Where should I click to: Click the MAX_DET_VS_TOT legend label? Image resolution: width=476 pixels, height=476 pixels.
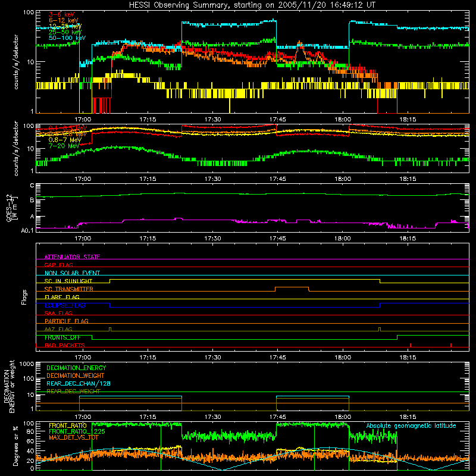74,437
